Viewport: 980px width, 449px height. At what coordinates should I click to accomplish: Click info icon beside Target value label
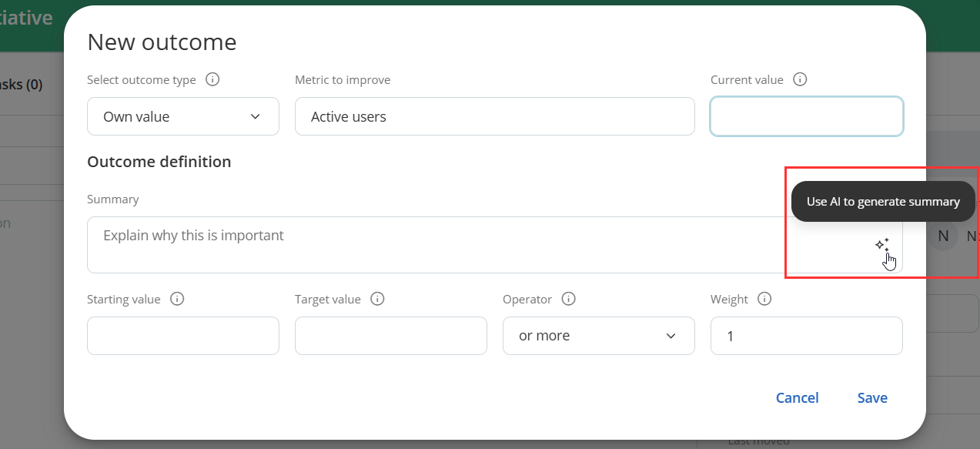[x=377, y=299]
